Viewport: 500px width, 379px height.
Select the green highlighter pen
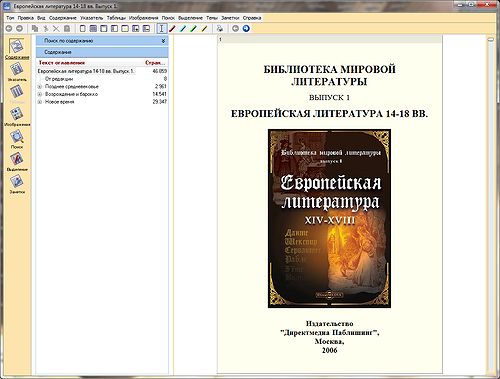193,29
